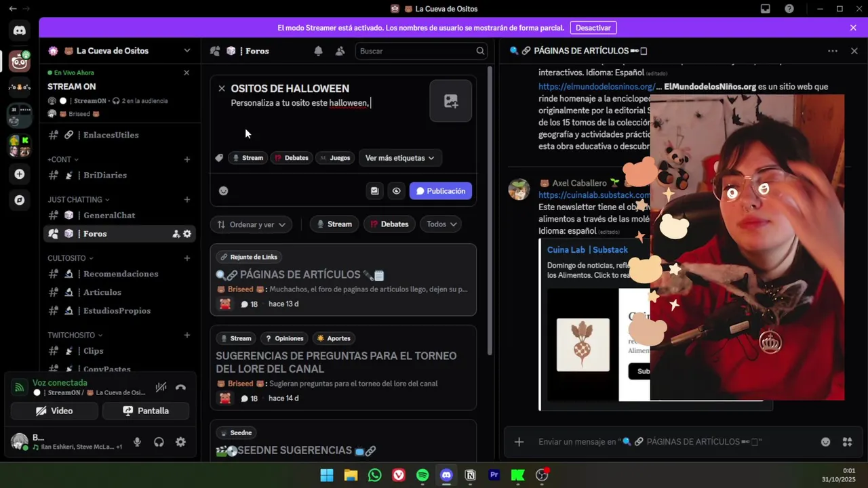
Task: Open Foros channel settings gear
Action: [187, 234]
